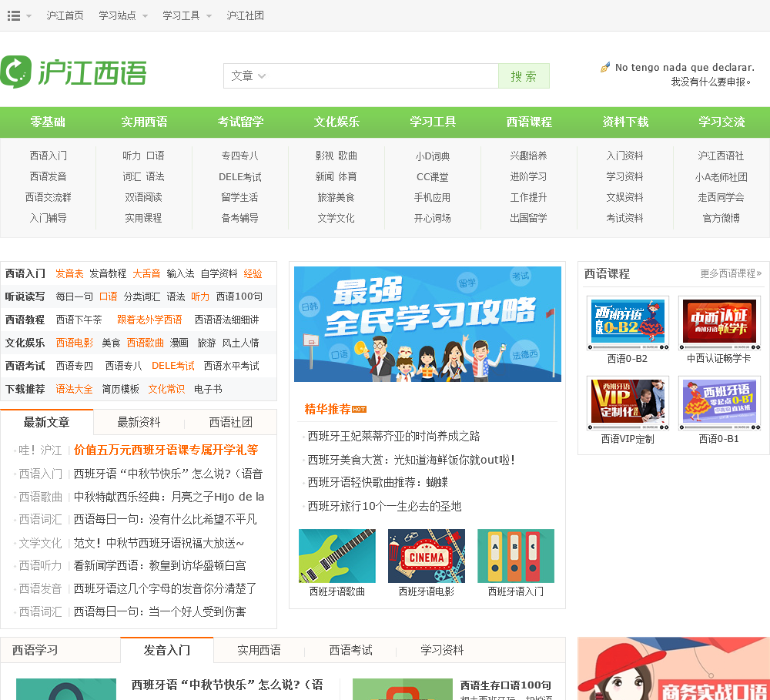Screen dimensions: 770x700
Task: Click the 语法大全 download link
Action: tap(74, 389)
